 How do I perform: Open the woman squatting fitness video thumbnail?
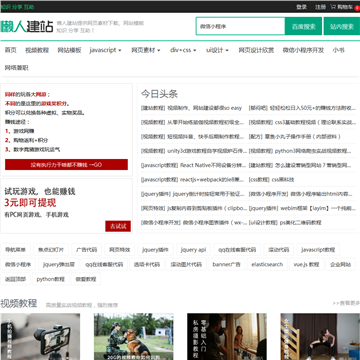pos(320,336)
